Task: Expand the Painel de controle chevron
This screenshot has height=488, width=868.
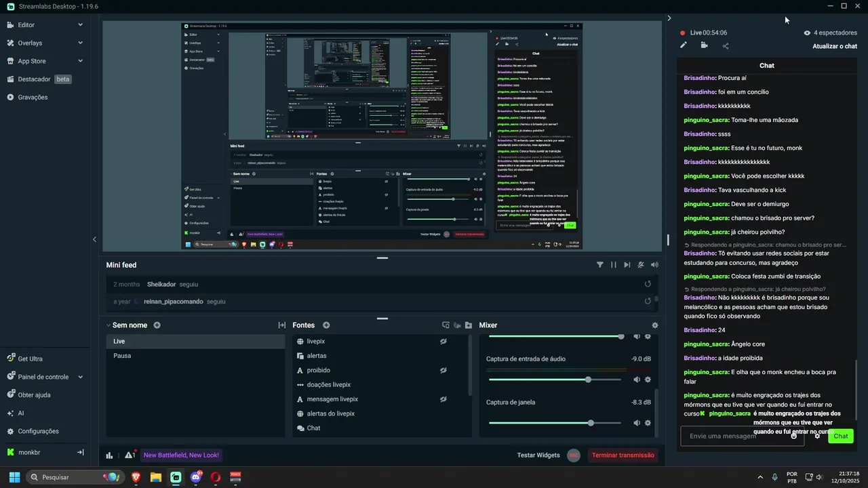Action: 80,377
